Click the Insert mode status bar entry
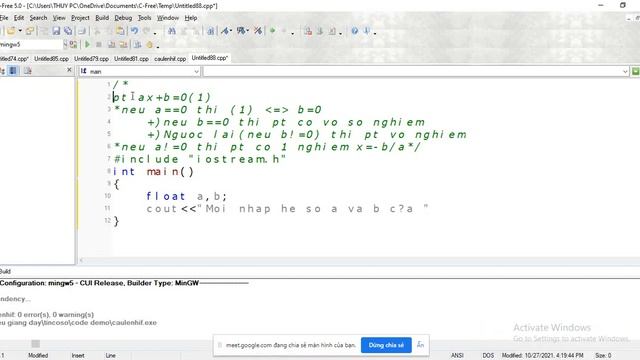This screenshot has width=640, height=360. (x=78, y=356)
